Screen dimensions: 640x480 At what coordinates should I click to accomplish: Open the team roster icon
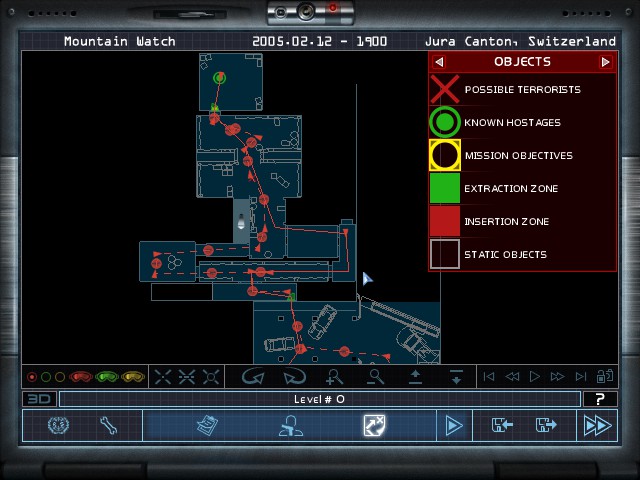[291, 425]
